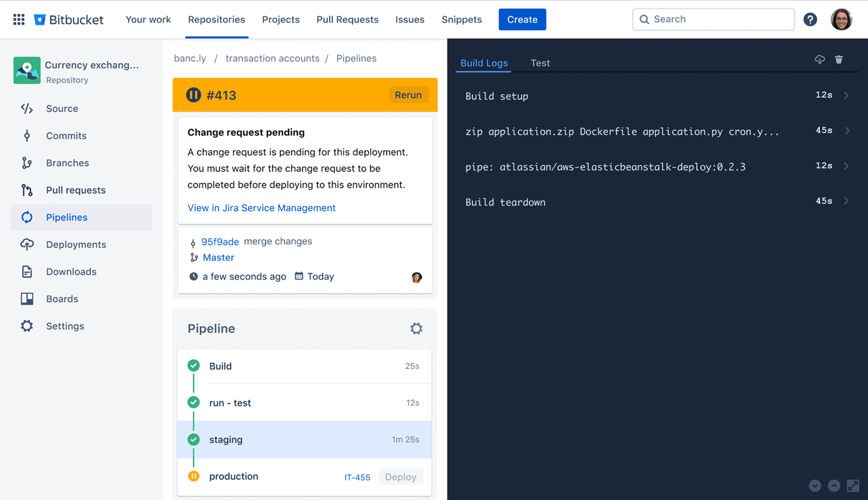Click the Deployments icon in sidebar

coord(27,244)
